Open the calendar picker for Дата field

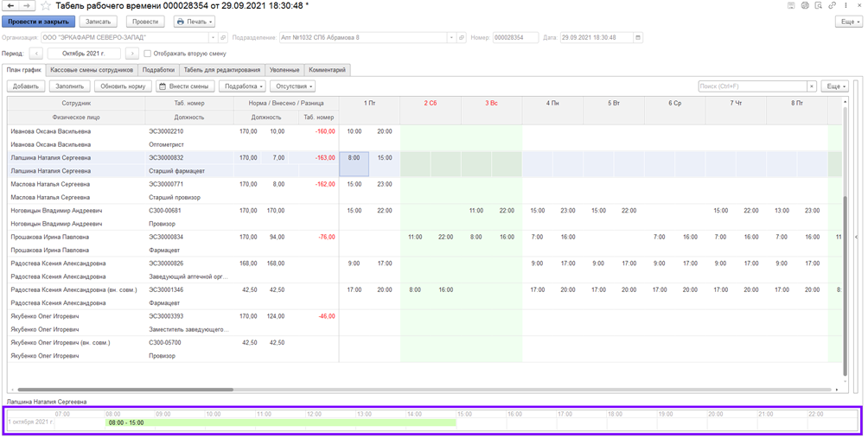638,38
